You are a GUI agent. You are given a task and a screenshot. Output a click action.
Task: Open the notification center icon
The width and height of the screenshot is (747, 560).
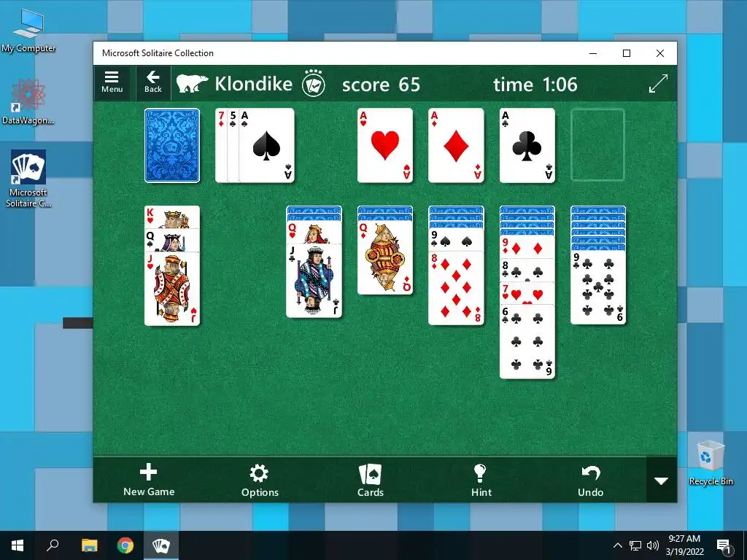pyautogui.click(x=724, y=545)
